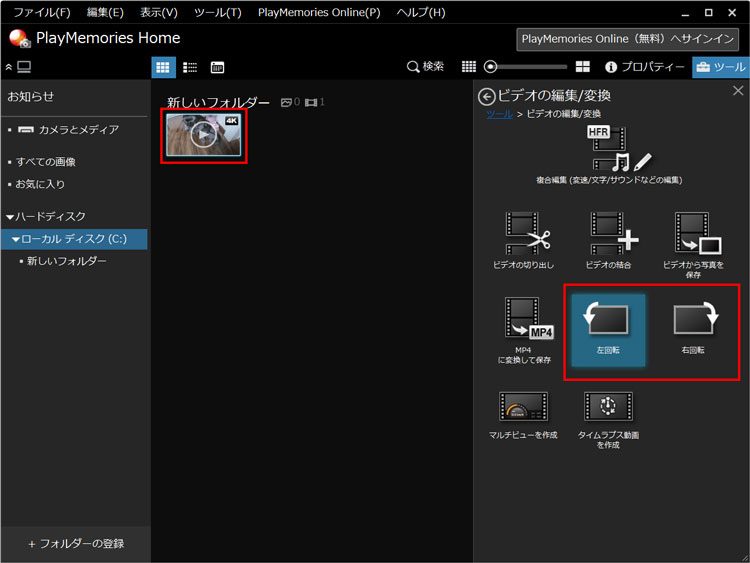Image resolution: width=750 pixels, height=563 pixels.
Task: Collapse the ローカル ディスク (C:) node
Action: tap(16, 240)
